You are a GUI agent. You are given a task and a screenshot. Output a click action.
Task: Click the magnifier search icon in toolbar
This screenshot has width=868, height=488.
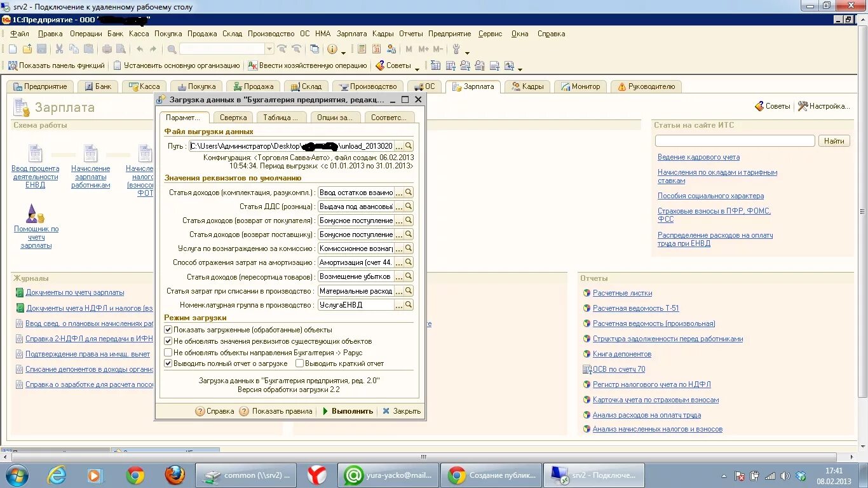point(172,49)
